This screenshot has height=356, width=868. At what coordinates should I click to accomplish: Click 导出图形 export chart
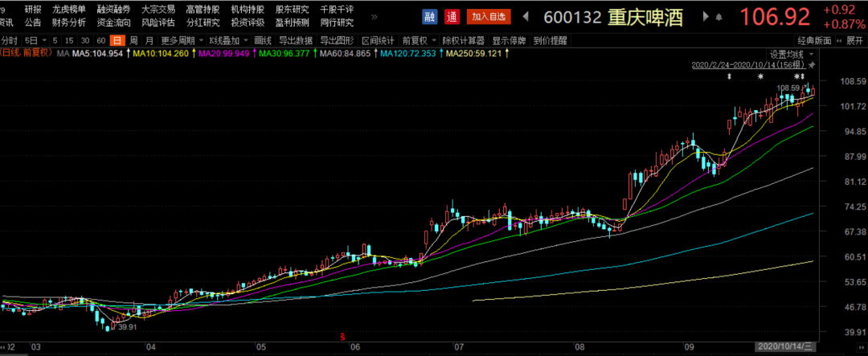pyautogui.click(x=337, y=40)
